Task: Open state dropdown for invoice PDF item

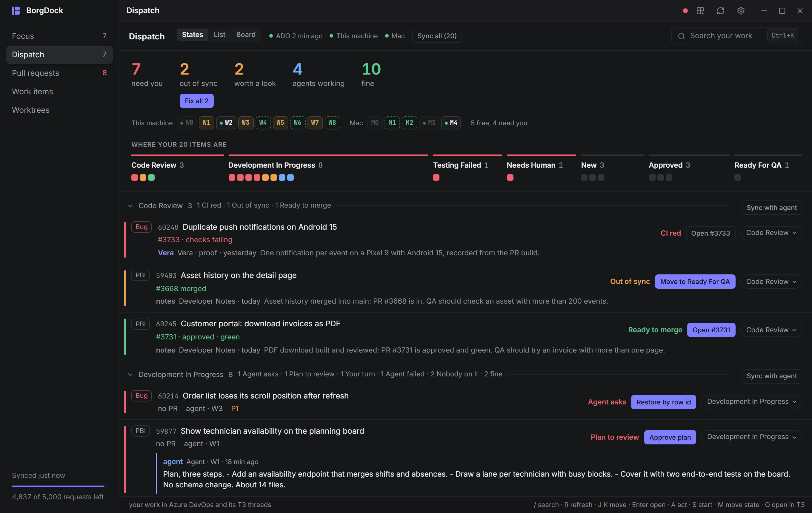Action: (x=771, y=330)
